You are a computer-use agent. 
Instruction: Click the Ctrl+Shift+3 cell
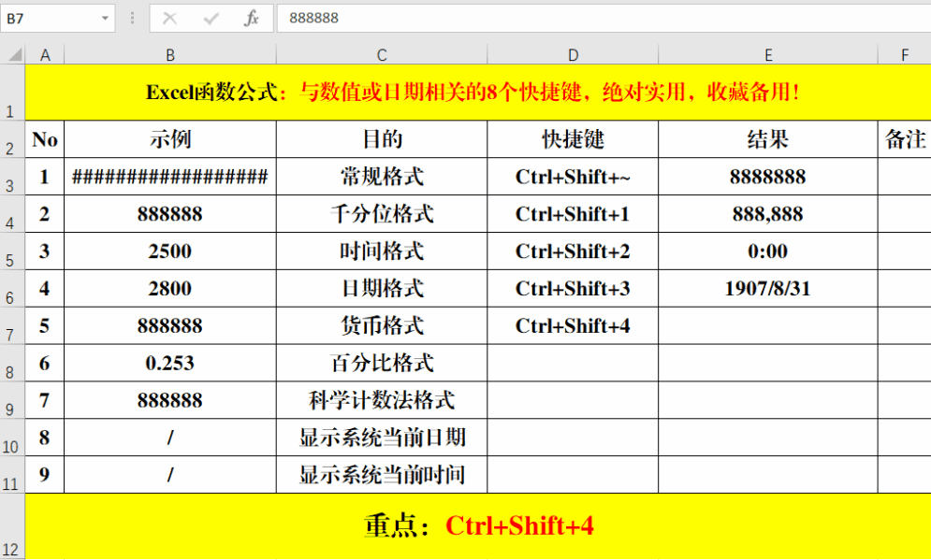click(x=573, y=289)
